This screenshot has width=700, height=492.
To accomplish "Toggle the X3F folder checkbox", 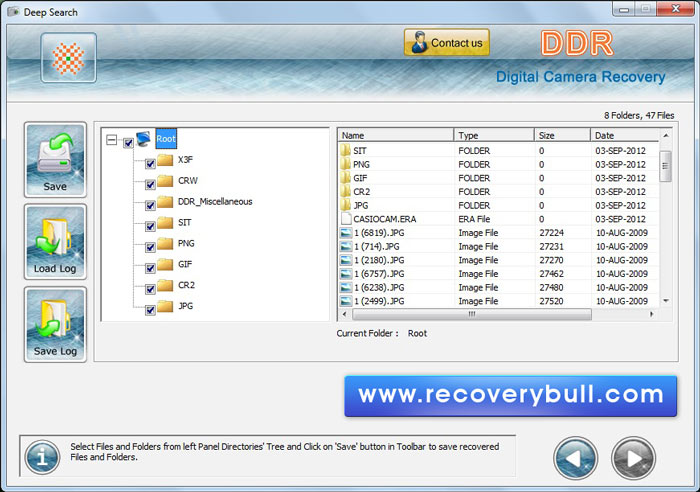I will (150, 164).
